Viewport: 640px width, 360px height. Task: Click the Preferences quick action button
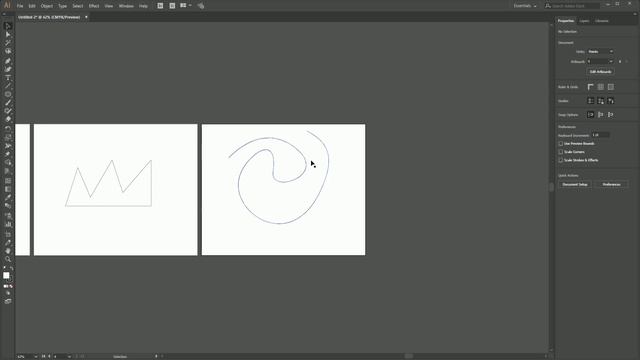[611, 184]
